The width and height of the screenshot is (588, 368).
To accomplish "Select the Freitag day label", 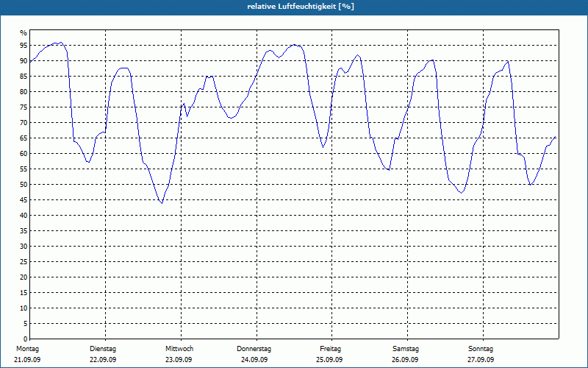I will coord(330,349).
